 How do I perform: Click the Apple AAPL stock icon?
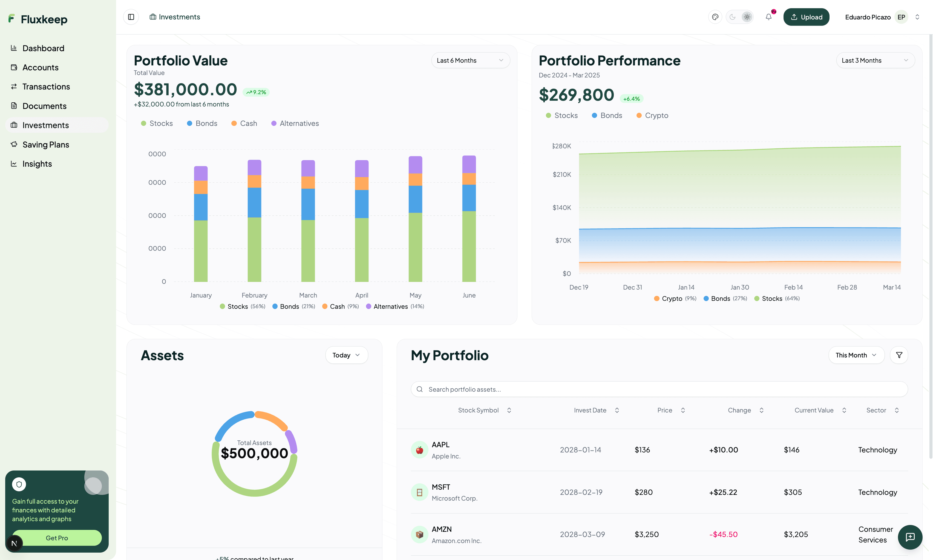tap(419, 450)
